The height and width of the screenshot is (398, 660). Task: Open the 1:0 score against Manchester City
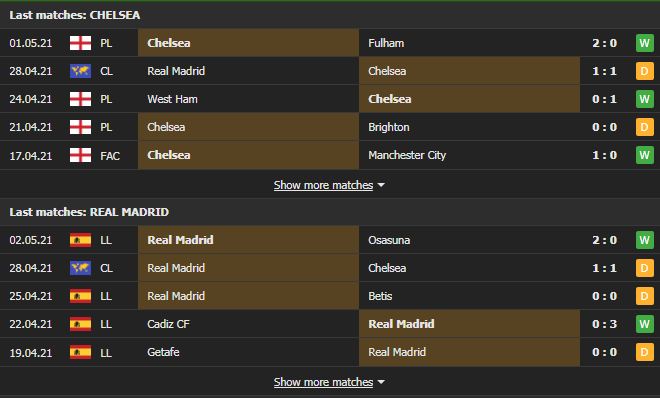point(604,155)
